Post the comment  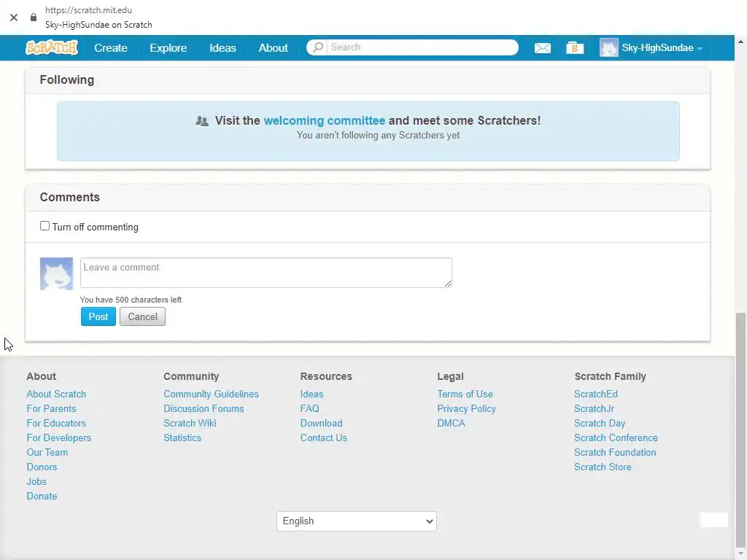tap(98, 316)
